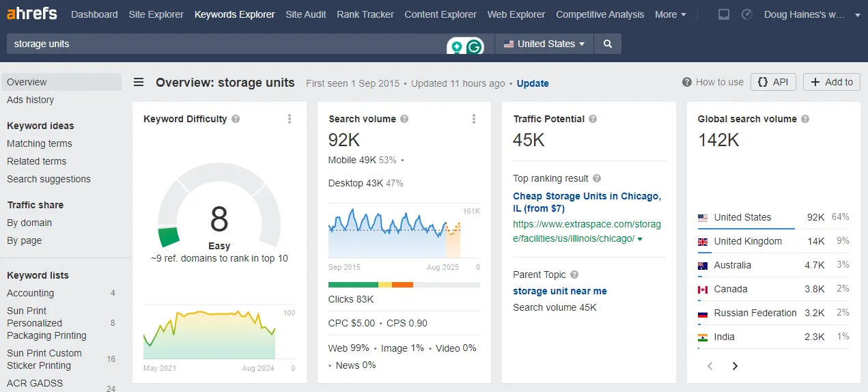Open the Dashboard tab

[94, 14]
